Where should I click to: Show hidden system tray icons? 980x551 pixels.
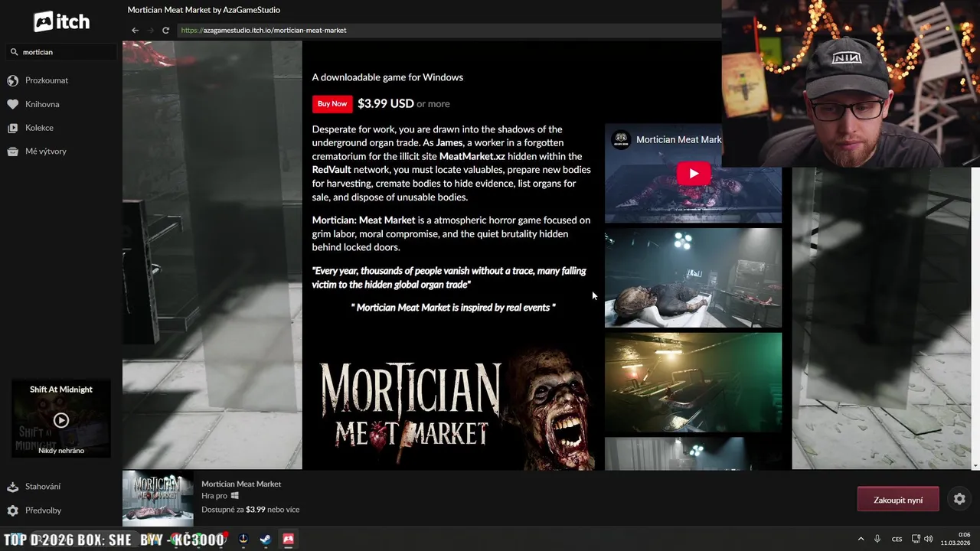(x=861, y=539)
